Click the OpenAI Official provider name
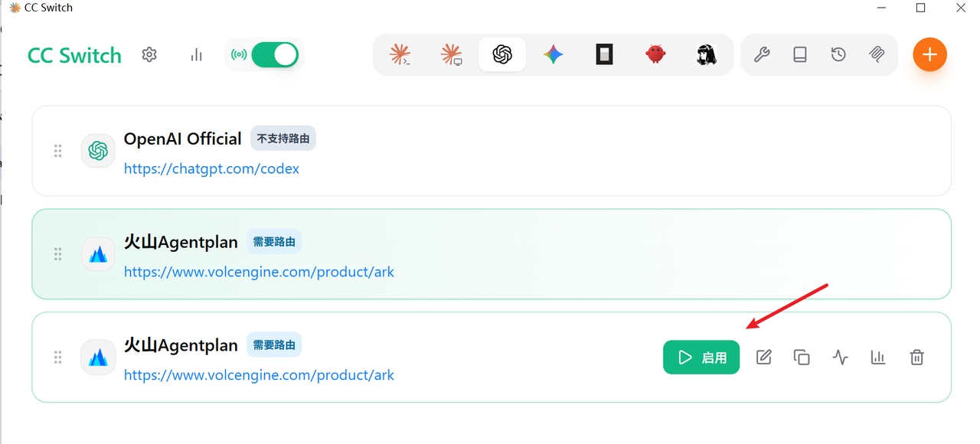The height and width of the screenshot is (444, 980). (183, 139)
